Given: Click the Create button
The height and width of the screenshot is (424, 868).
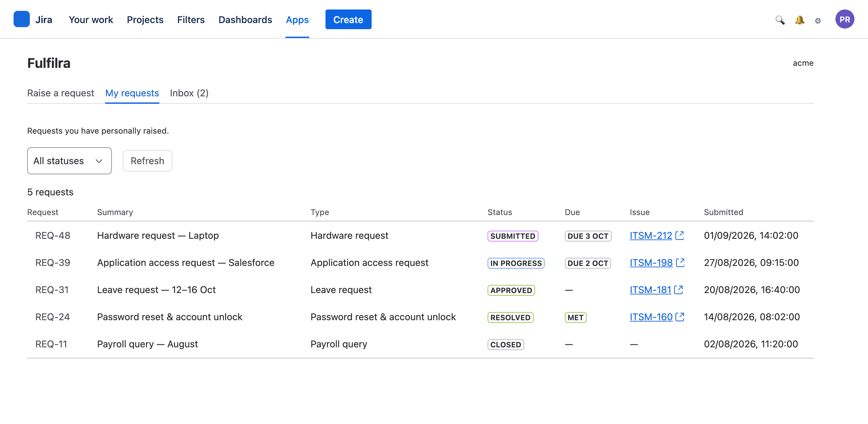Looking at the screenshot, I should (x=348, y=19).
